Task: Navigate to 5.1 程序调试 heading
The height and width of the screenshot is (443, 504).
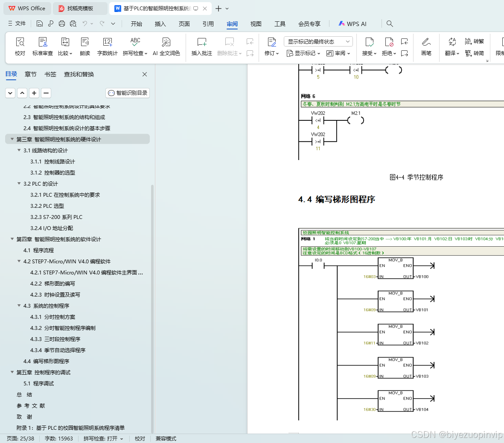Action: click(38, 383)
